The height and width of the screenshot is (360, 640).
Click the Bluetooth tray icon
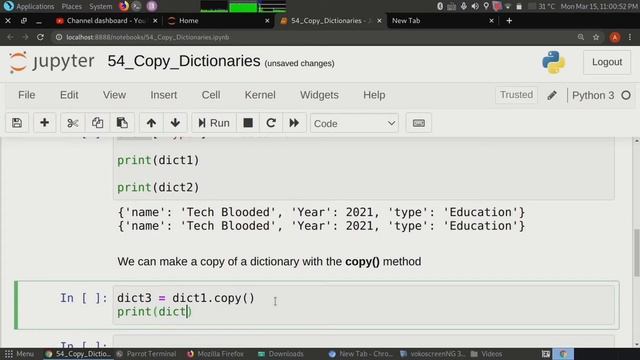click(440, 6)
